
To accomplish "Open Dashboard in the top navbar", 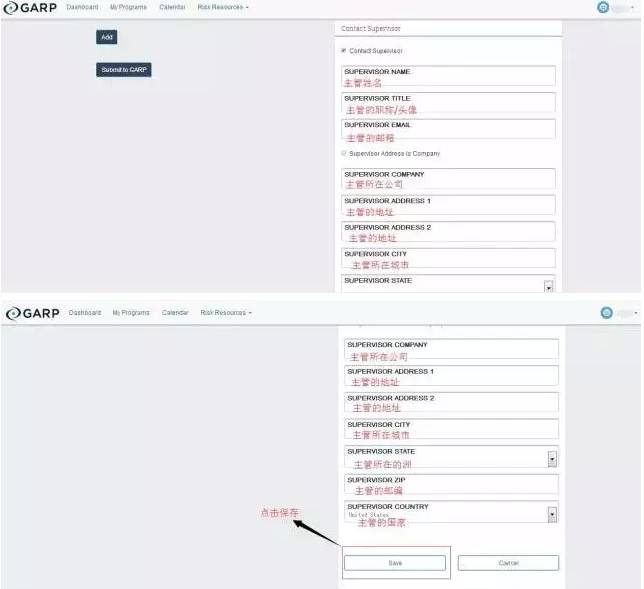I will (x=82, y=7).
